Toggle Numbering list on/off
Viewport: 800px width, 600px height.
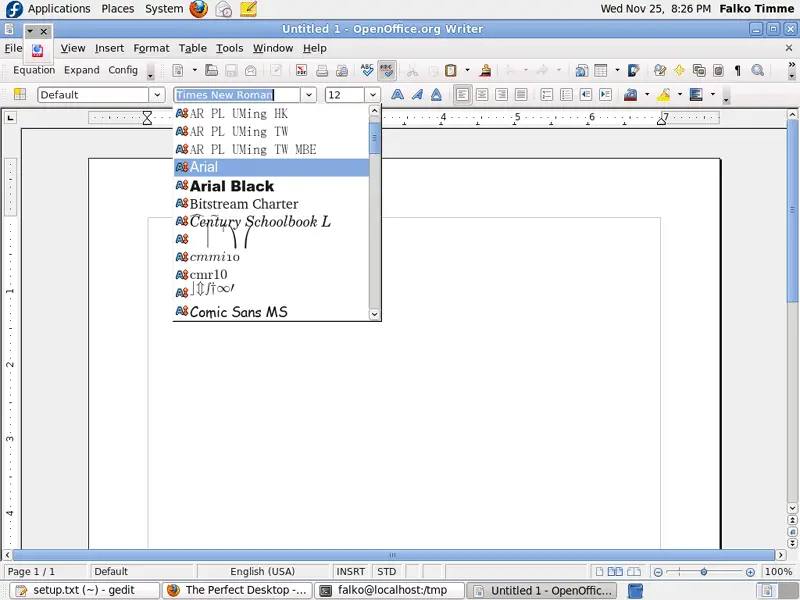pos(546,94)
